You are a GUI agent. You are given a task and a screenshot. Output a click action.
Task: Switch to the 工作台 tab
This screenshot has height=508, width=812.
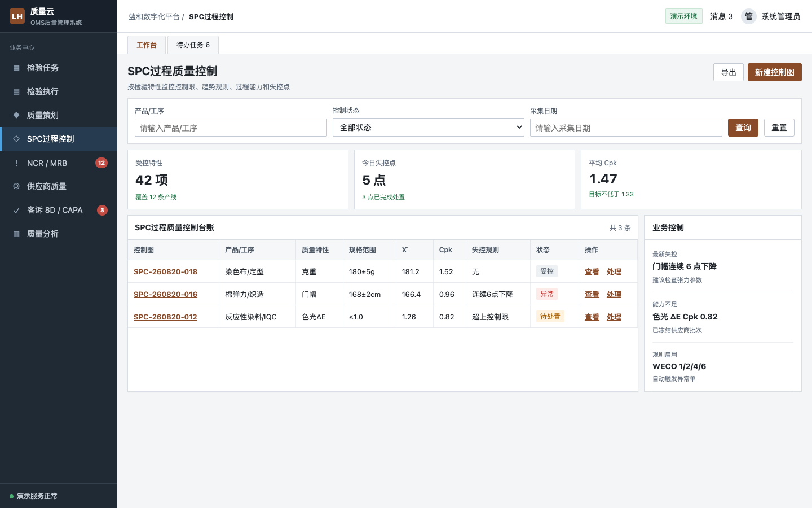tap(147, 45)
